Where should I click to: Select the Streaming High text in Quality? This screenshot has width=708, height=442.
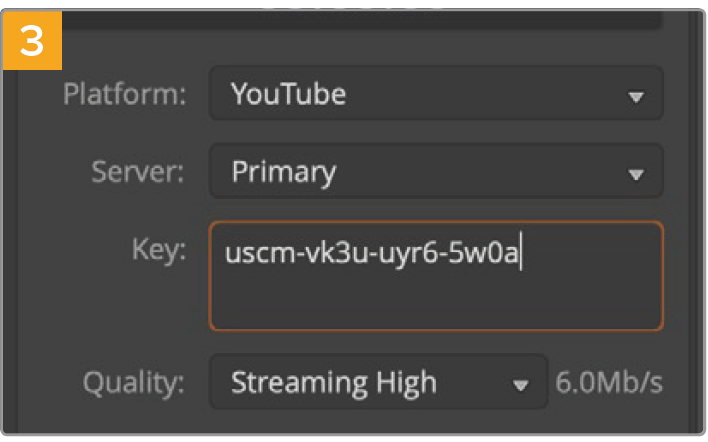click(x=333, y=382)
